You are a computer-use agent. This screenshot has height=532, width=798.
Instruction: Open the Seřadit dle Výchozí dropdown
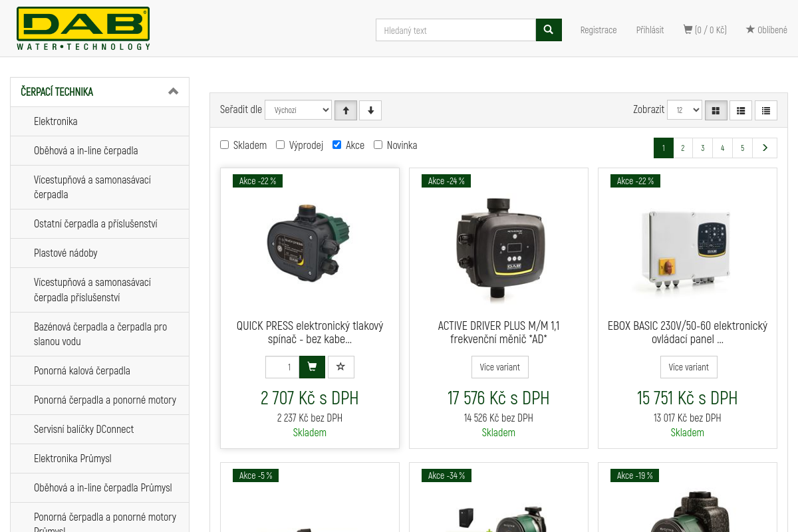[x=298, y=110]
